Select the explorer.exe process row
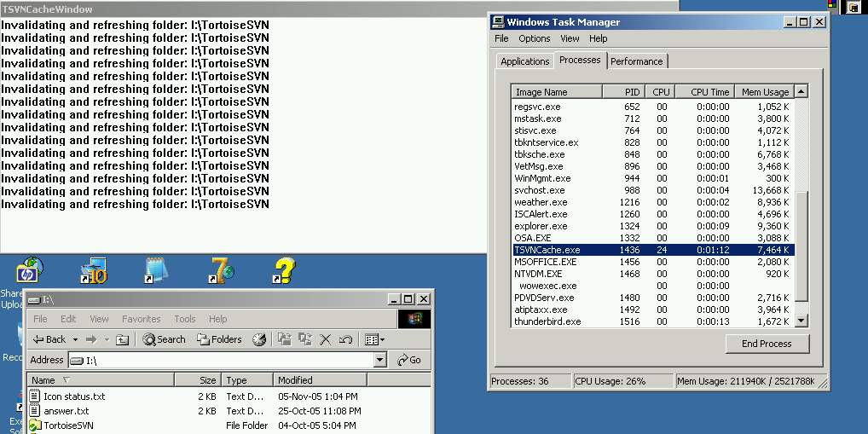The image size is (868, 434). click(x=653, y=226)
